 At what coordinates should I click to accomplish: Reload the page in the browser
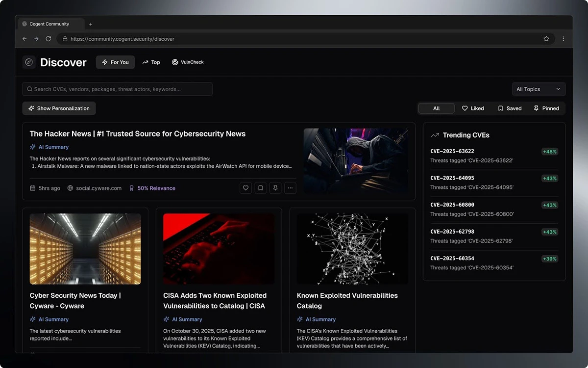(48, 39)
